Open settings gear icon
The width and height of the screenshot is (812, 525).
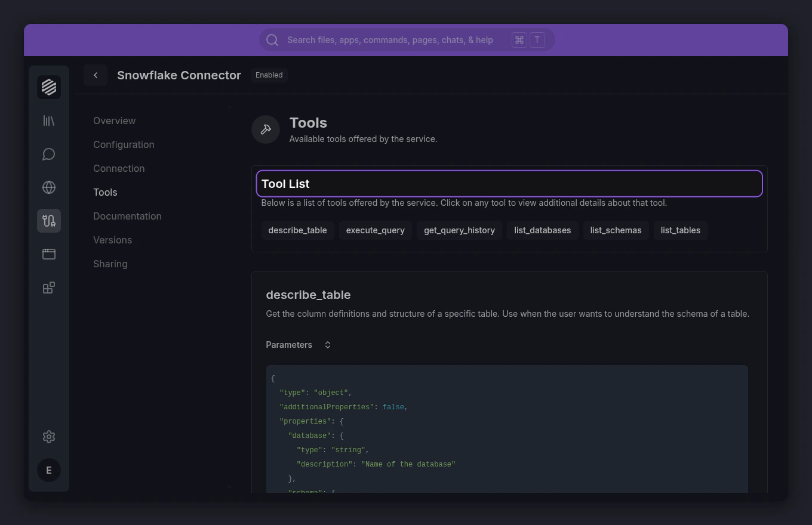click(x=49, y=437)
